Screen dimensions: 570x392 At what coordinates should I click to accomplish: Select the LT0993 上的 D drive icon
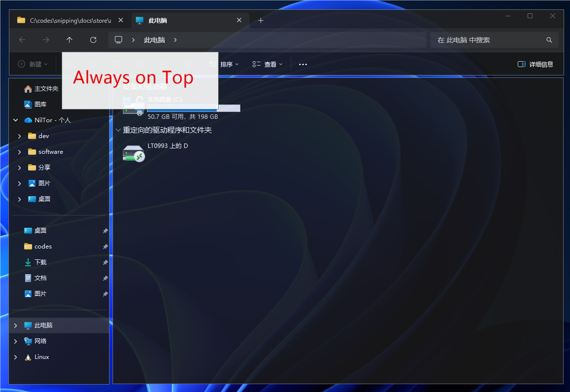pos(133,153)
